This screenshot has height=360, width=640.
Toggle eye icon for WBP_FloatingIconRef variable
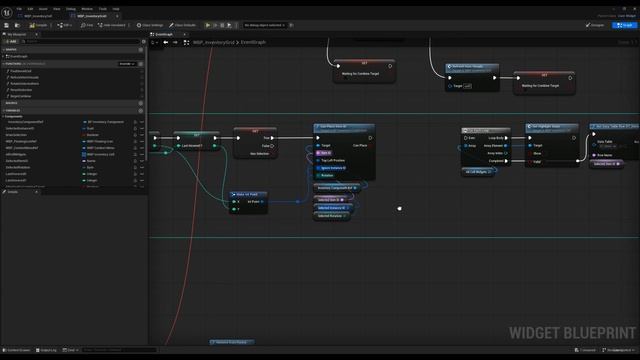click(142, 142)
